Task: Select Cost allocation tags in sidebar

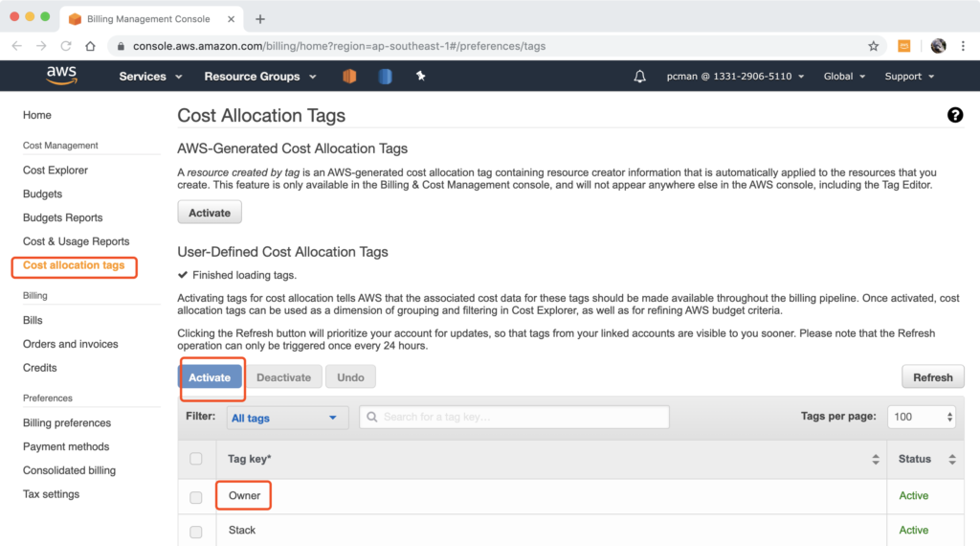Action: pos(74,265)
